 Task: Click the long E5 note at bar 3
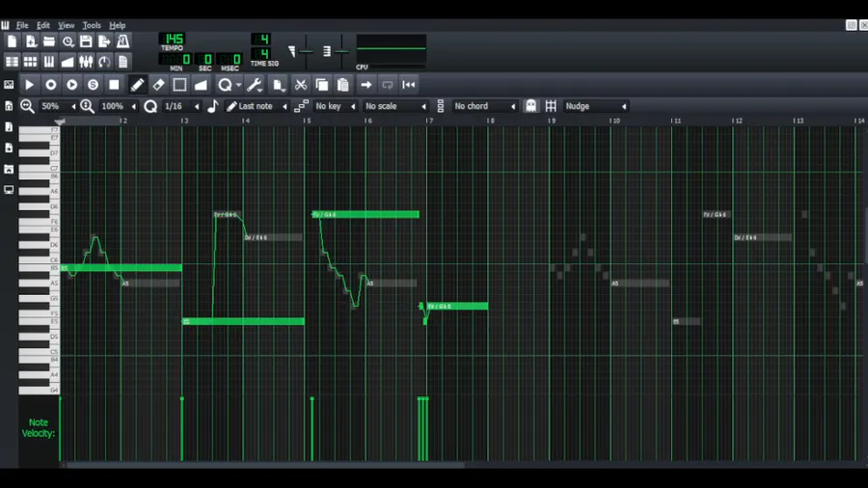coord(244,321)
